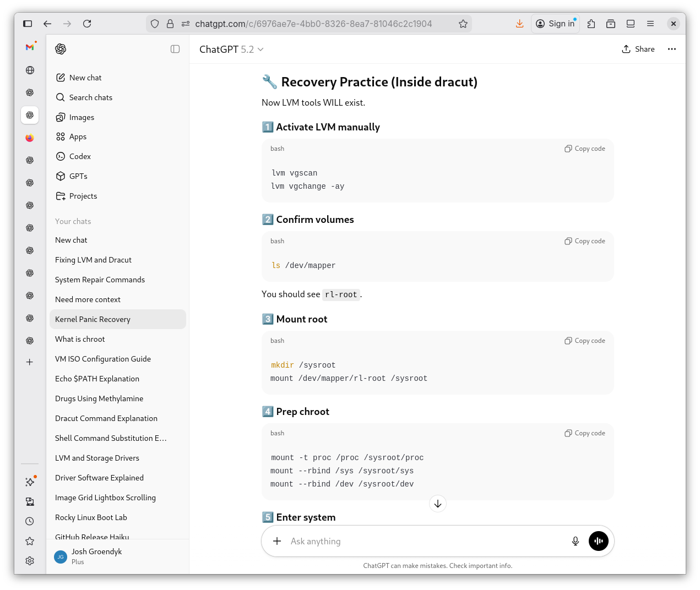Click the plus attach icon in composer
The image size is (700, 590).
click(x=277, y=541)
